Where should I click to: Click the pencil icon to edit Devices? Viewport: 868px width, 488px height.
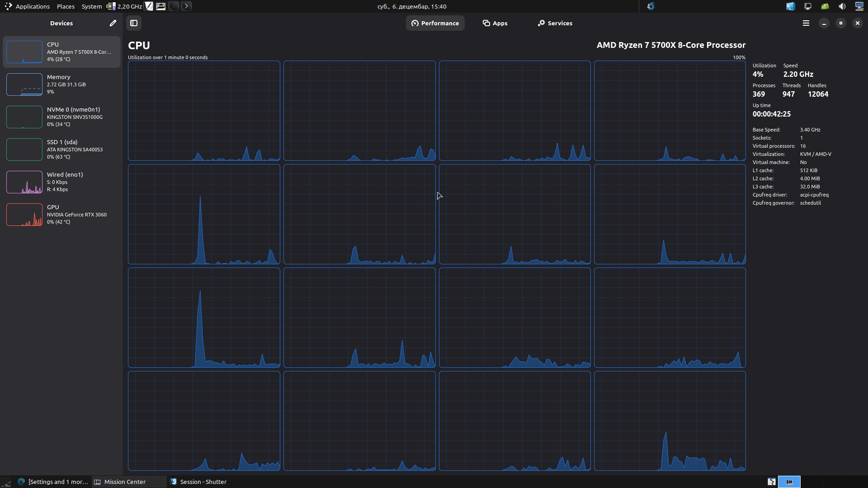(x=113, y=23)
